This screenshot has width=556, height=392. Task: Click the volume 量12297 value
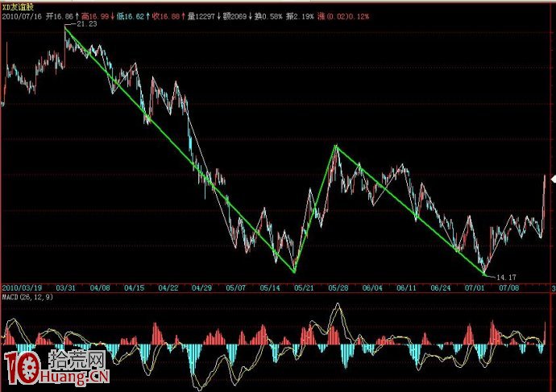(201, 16)
